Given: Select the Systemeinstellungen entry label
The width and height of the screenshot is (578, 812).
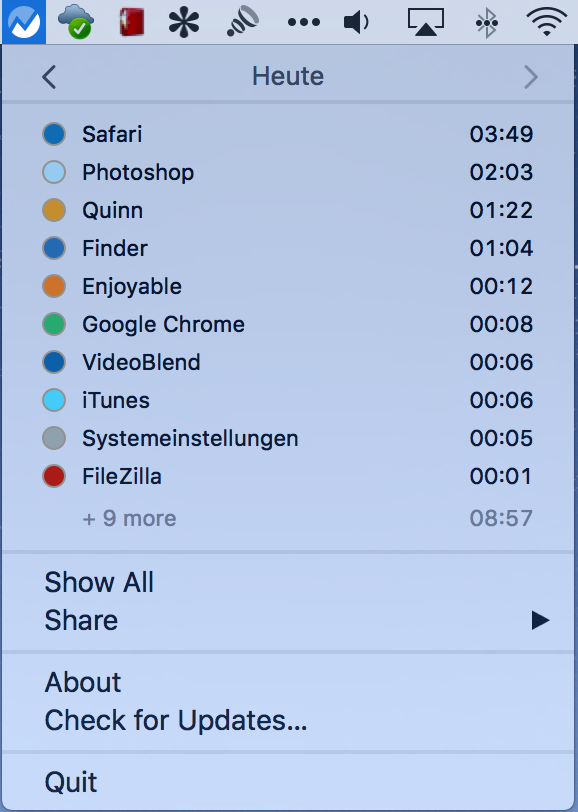Looking at the screenshot, I should tap(190, 439).
